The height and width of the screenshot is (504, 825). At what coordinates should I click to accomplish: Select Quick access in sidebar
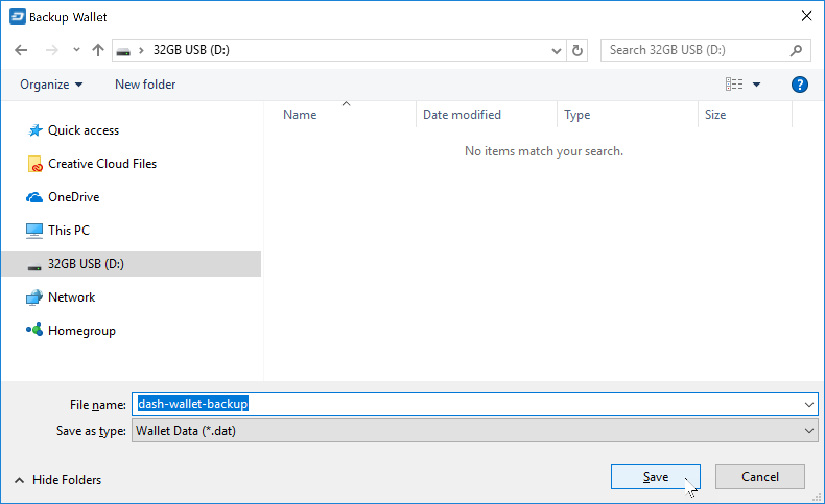84,130
